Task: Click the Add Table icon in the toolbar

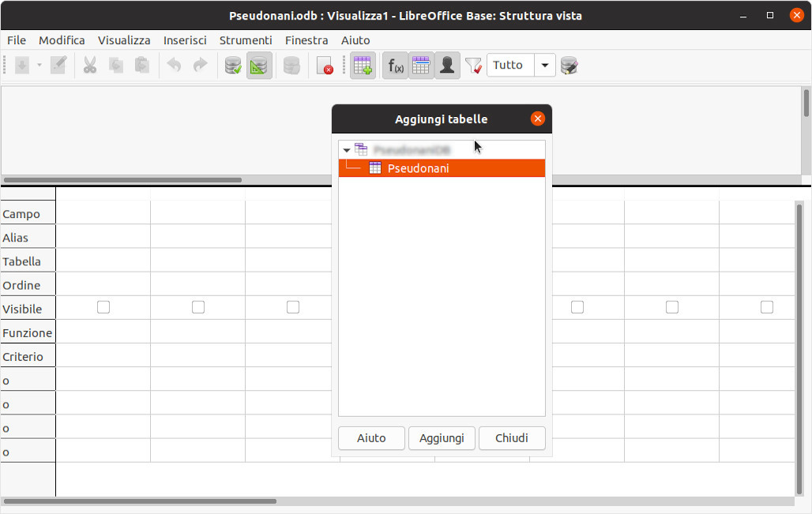Action: [x=363, y=66]
